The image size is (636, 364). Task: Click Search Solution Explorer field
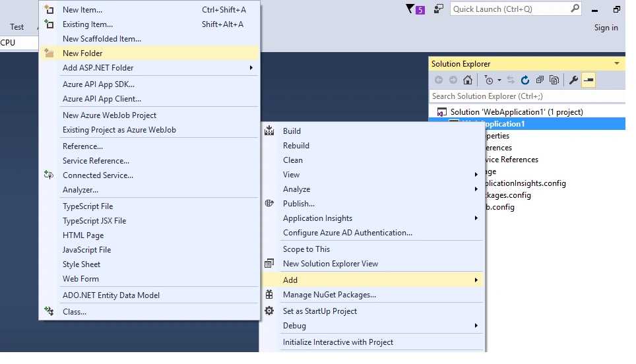[x=527, y=96]
